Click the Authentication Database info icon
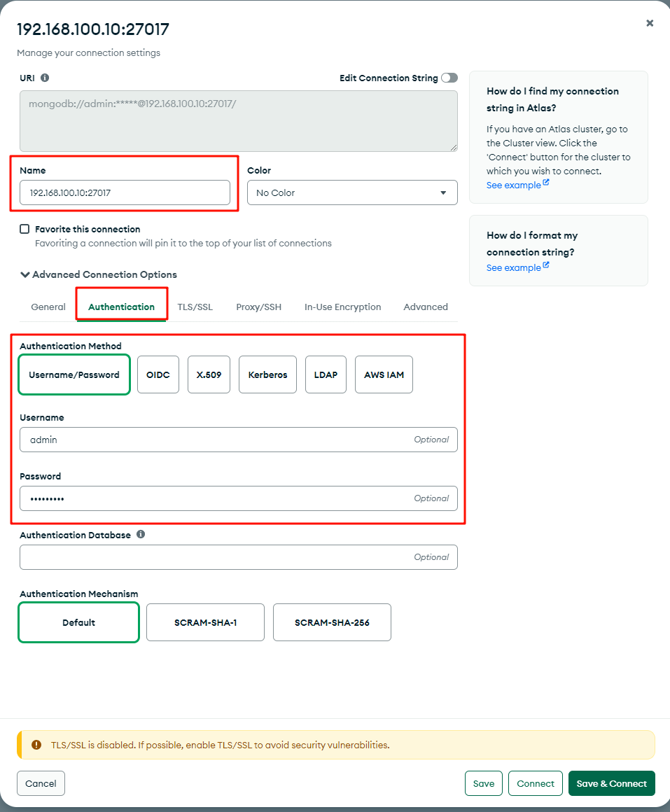The height and width of the screenshot is (812, 670). click(x=141, y=534)
